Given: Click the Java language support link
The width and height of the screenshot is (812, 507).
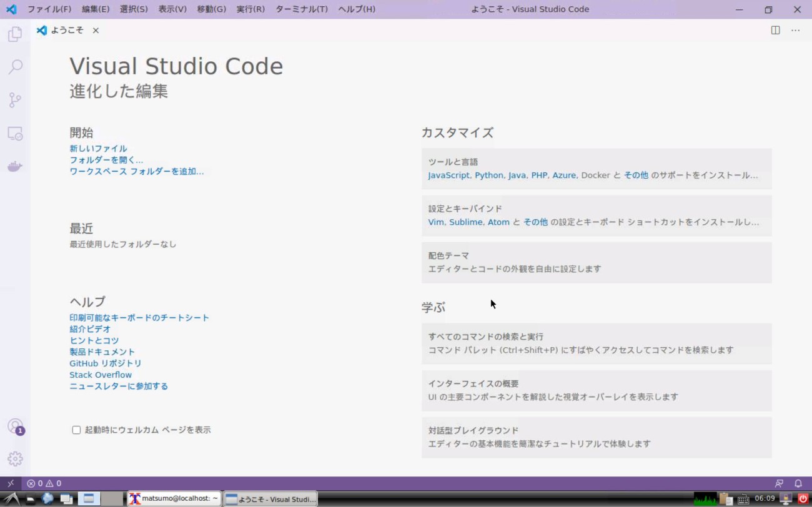Looking at the screenshot, I should pos(517,175).
